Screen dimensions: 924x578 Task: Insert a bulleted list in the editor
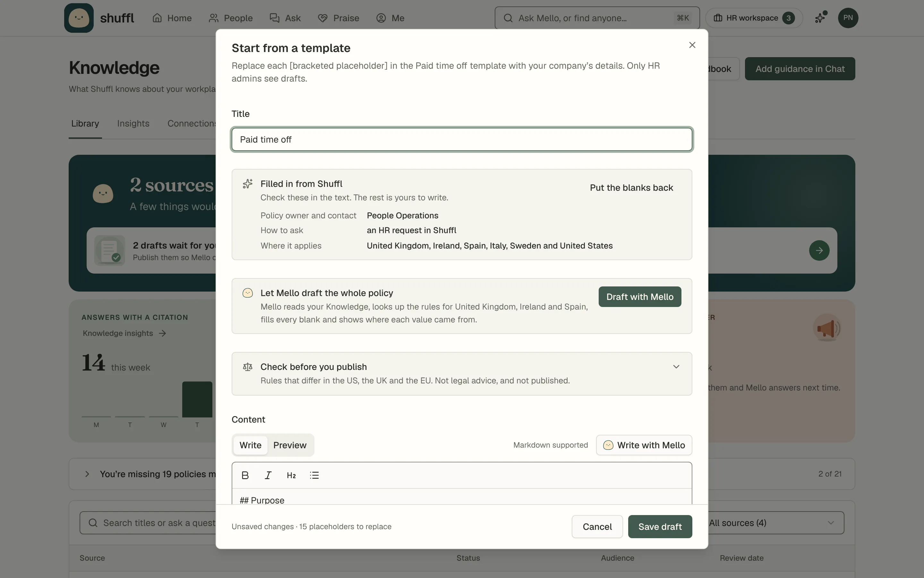[314, 475]
